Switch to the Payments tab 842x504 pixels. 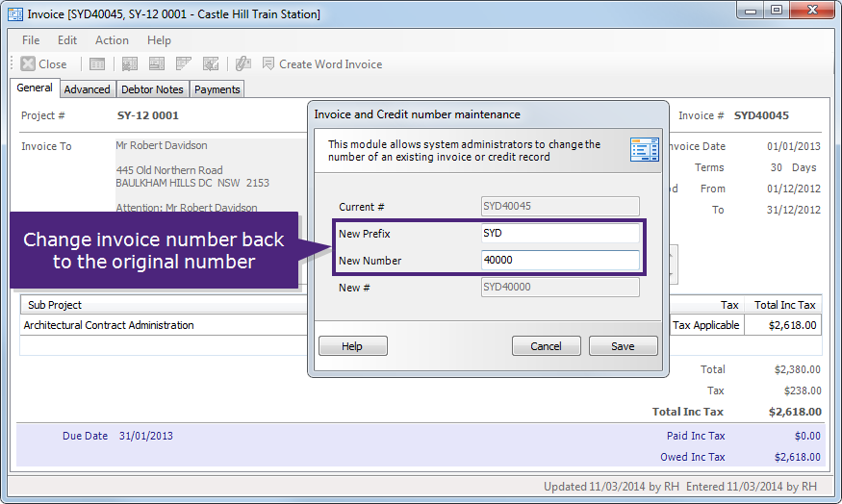(217, 89)
